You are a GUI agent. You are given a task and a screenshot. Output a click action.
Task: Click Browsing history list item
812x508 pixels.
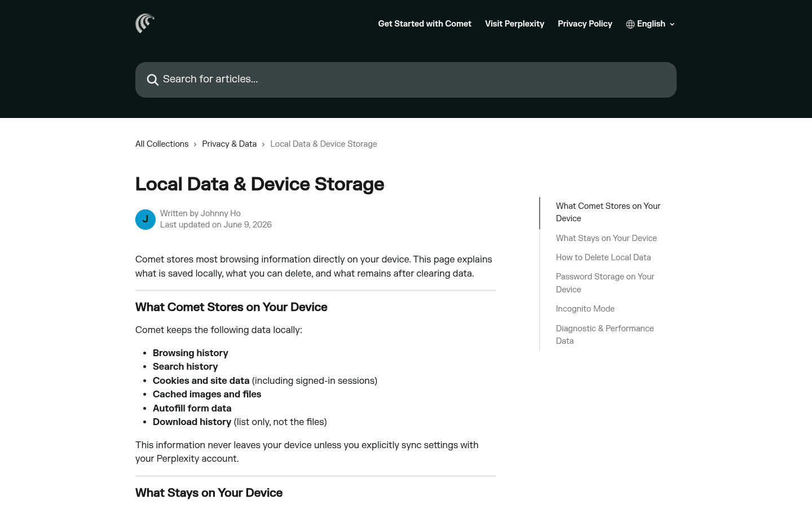191,353
